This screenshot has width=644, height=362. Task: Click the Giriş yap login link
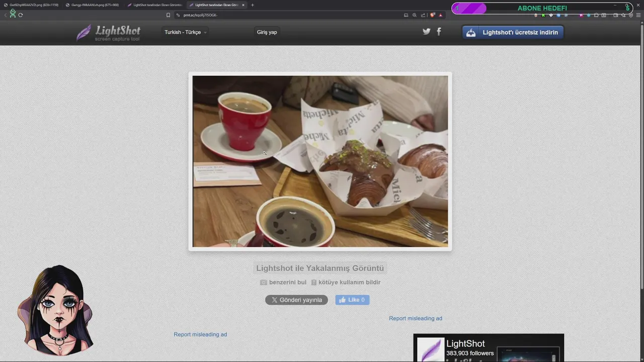(267, 32)
